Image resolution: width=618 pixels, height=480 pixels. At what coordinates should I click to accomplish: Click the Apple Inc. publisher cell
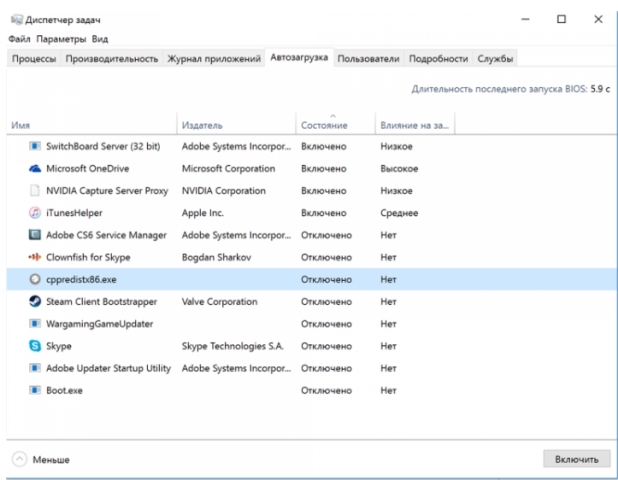203,213
